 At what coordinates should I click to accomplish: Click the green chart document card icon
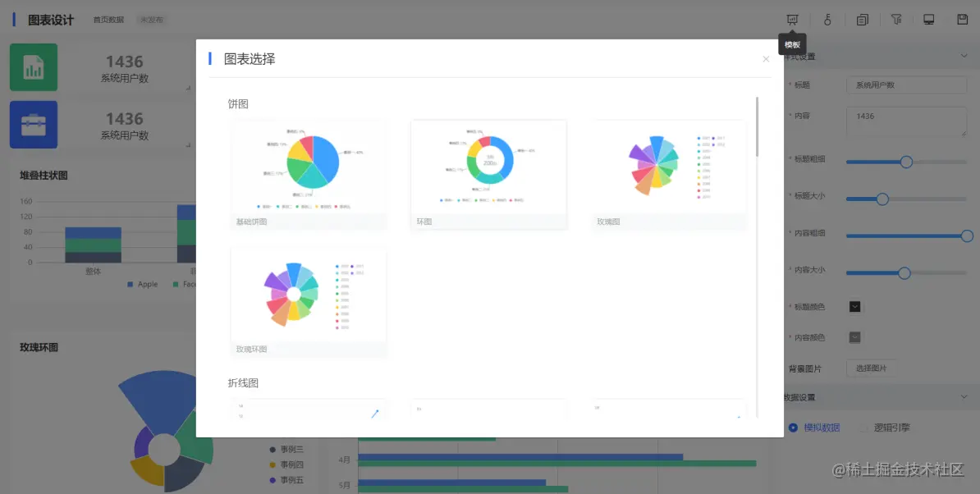pos(34,67)
